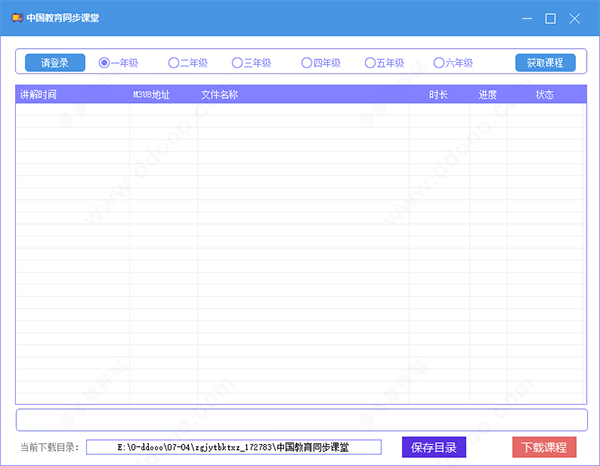Pick the 六年级 radio button
Screen dimensions: 600x466
453,63
